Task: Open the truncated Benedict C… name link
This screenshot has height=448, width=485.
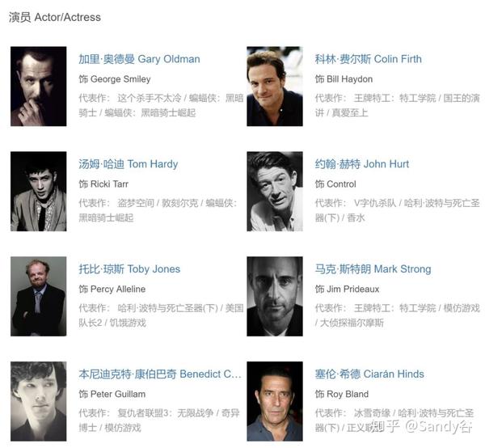Action: point(159,374)
